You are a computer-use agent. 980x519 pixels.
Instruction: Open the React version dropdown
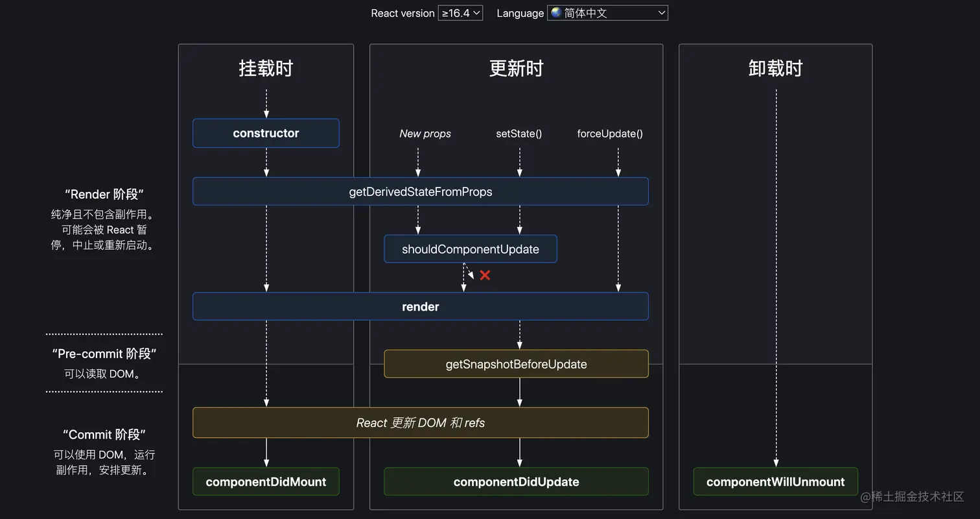460,13
